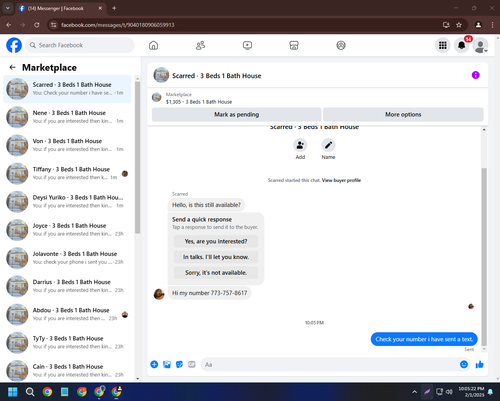Click message Hi my number 773-757-8617

tap(209, 293)
